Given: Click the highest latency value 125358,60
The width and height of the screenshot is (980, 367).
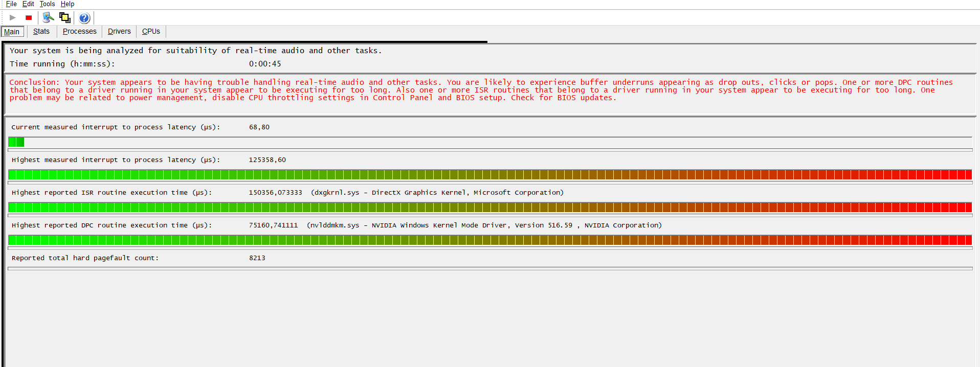Looking at the screenshot, I should point(268,160).
